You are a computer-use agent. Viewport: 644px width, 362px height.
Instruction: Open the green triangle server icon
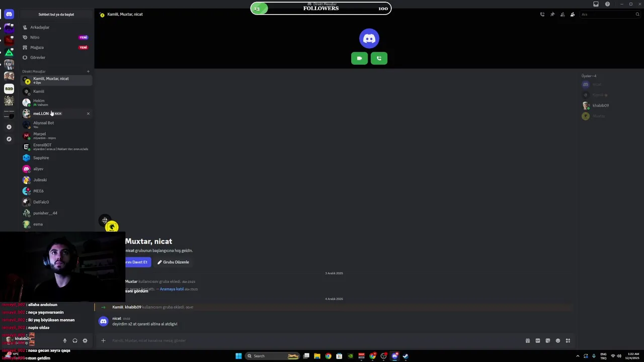pos(9,52)
